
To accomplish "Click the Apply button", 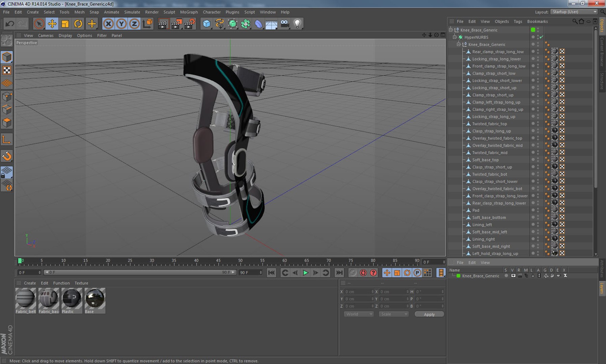I will coord(429,314).
